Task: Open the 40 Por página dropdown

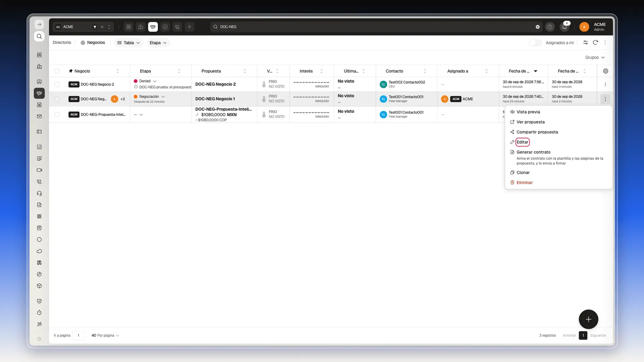Action: click(x=105, y=336)
